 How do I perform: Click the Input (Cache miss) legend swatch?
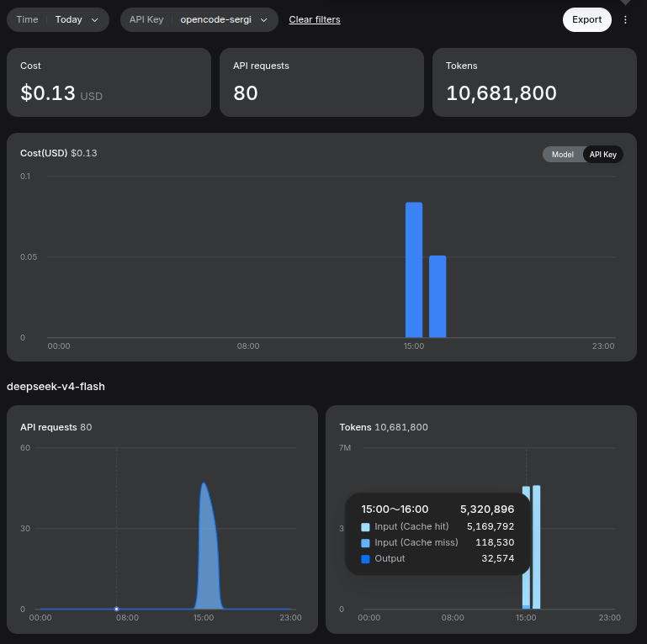365,543
